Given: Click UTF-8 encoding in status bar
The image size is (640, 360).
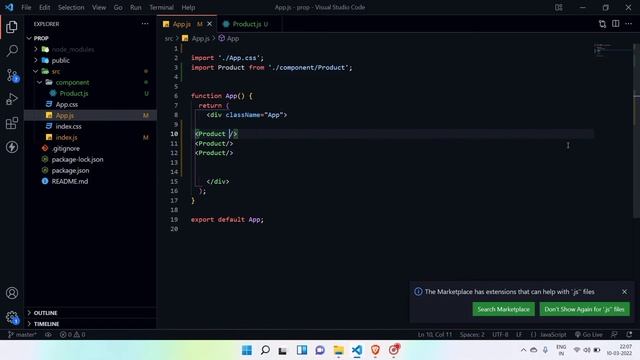Looking at the screenshot, I should pyautogui.click(x=500, y=334).
